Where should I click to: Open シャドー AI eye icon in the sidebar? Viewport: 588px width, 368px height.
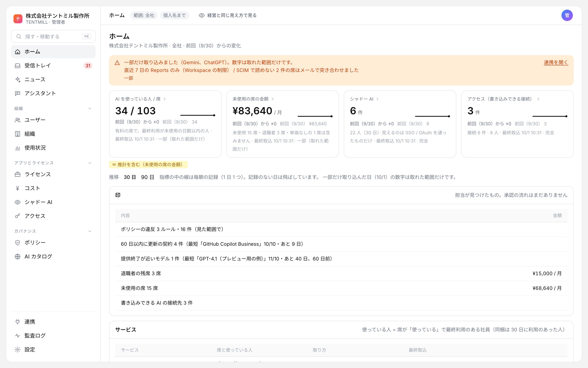click(18, 202)
